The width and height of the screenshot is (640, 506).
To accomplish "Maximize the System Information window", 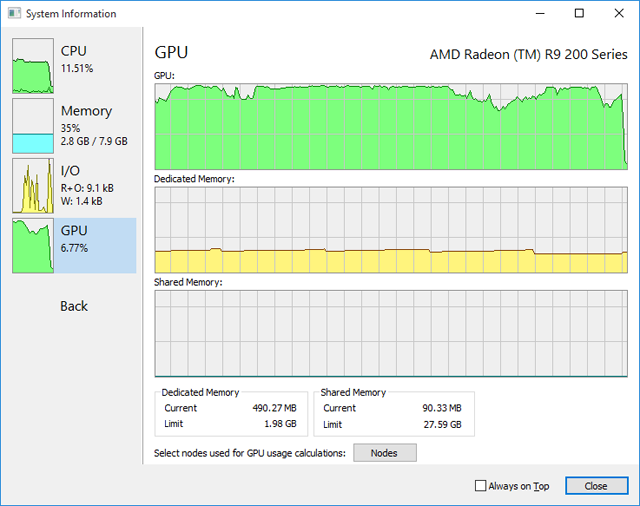I will pos(579,13).
